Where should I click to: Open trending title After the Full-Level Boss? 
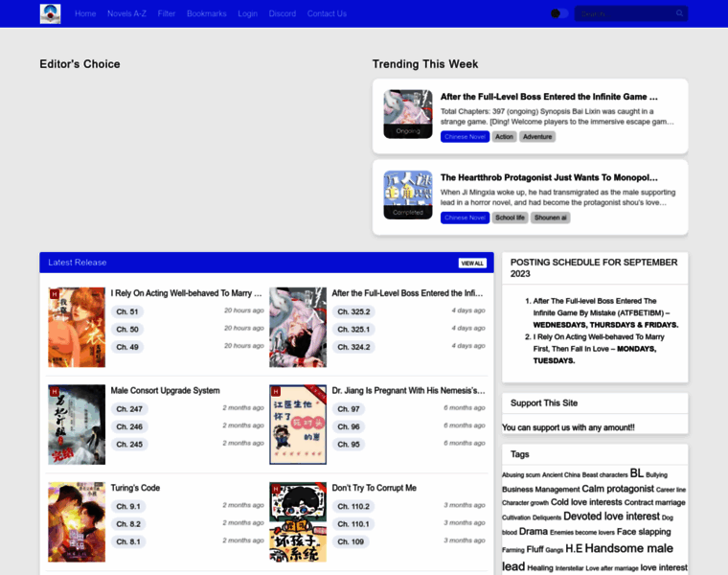[549, 97]
